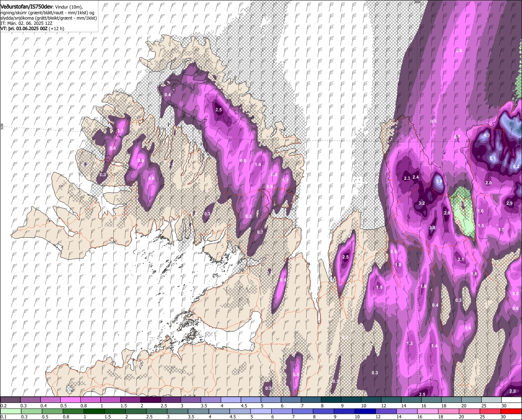Click the navy blue 10 legend swatch
This screenshot has width=522, height=420.
tap(365, 411)
